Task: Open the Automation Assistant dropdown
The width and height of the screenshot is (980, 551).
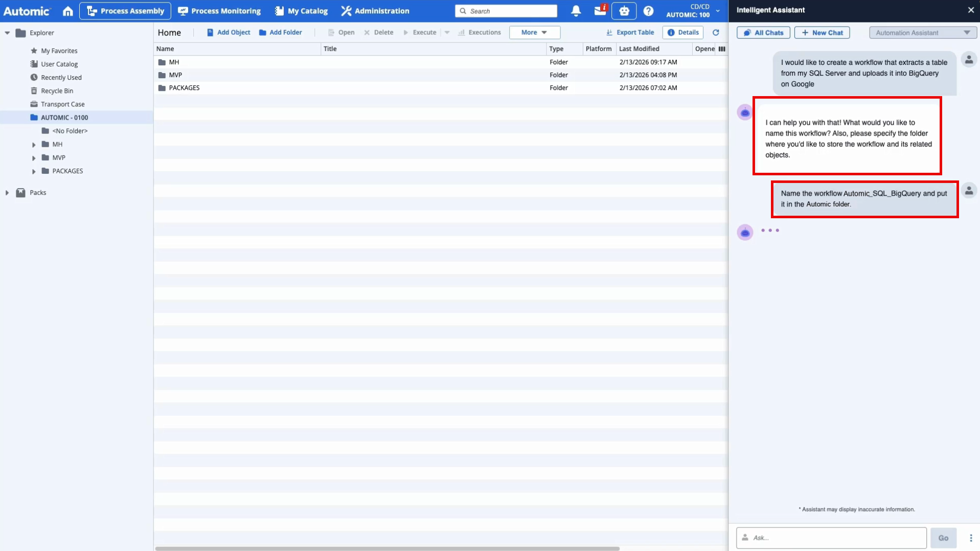Action: [922, 33]
